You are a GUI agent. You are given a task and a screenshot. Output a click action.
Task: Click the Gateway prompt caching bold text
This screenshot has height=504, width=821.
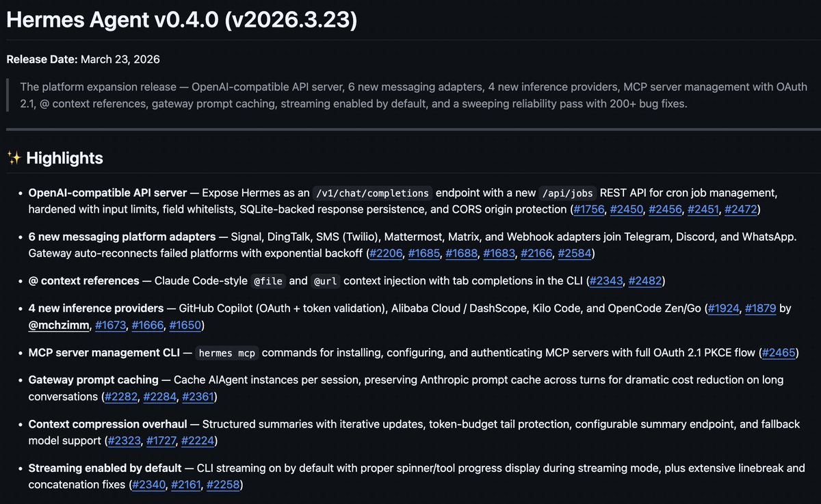94,380
